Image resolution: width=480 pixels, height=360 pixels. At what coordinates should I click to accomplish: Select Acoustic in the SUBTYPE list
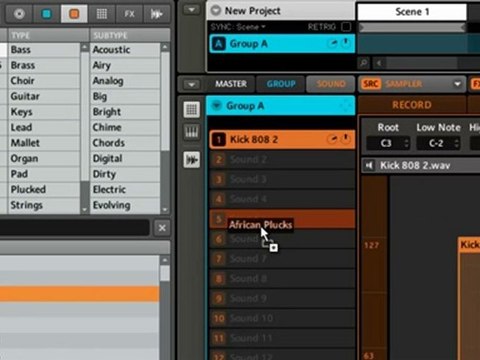125,50
